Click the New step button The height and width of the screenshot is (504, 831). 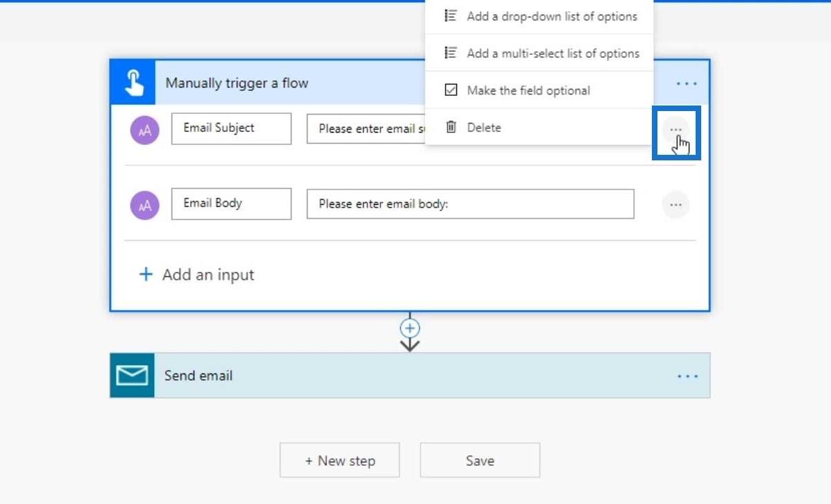point(339,460)
